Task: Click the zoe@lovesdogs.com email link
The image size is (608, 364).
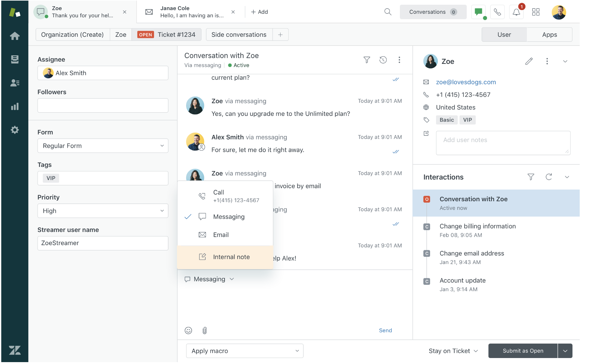Action: point(466,82)
